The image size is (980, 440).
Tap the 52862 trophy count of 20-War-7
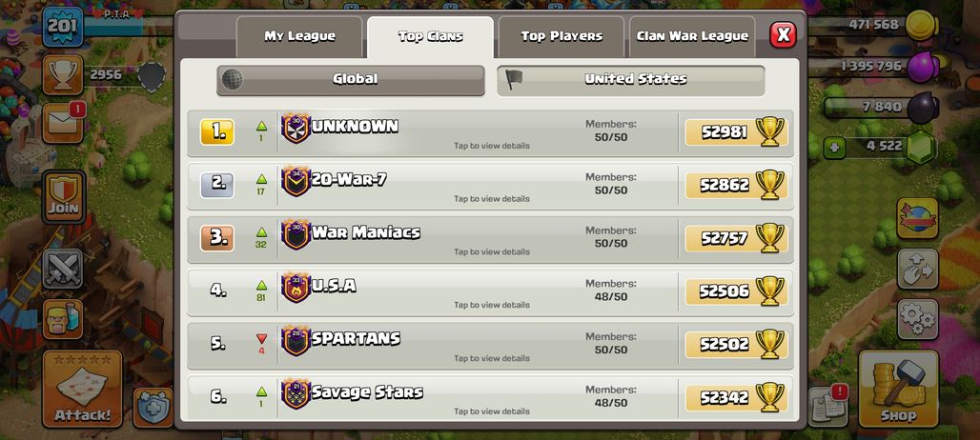point(736,186)
